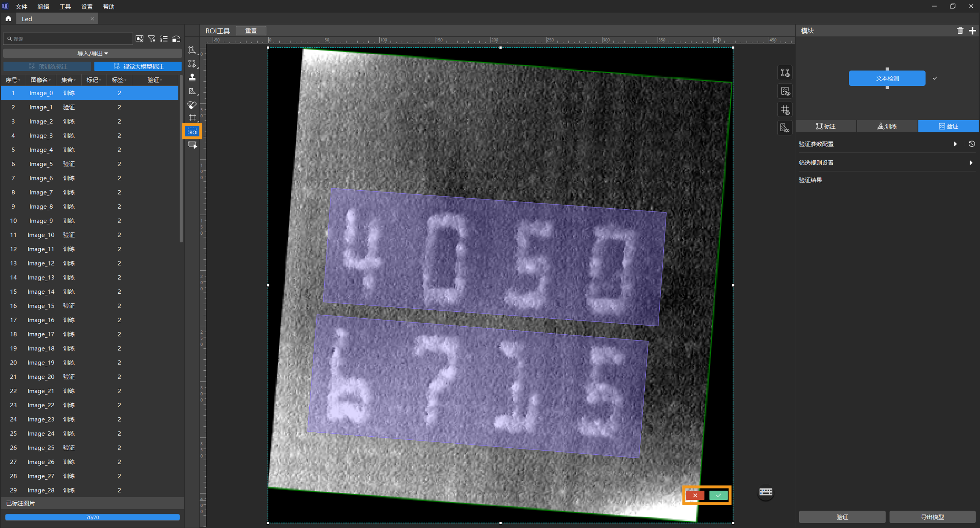This screenshot has width=980, height=528.
Task: Cancel ROI with red X button
Action: pos(695,495)
